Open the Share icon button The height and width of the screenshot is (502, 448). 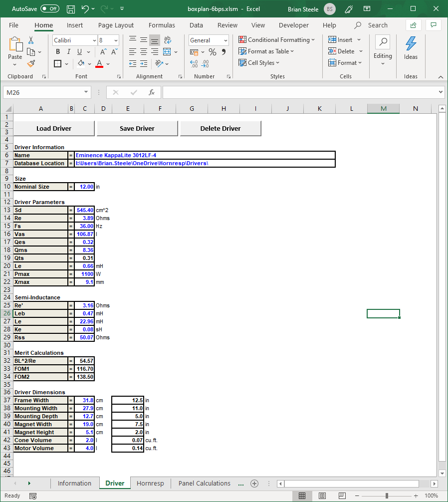coord(414,25)
